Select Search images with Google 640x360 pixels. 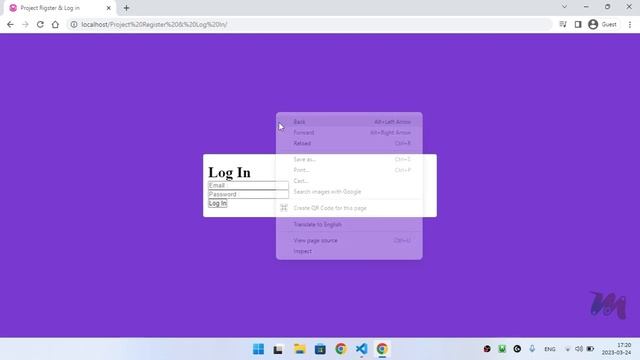coord(349,191)
